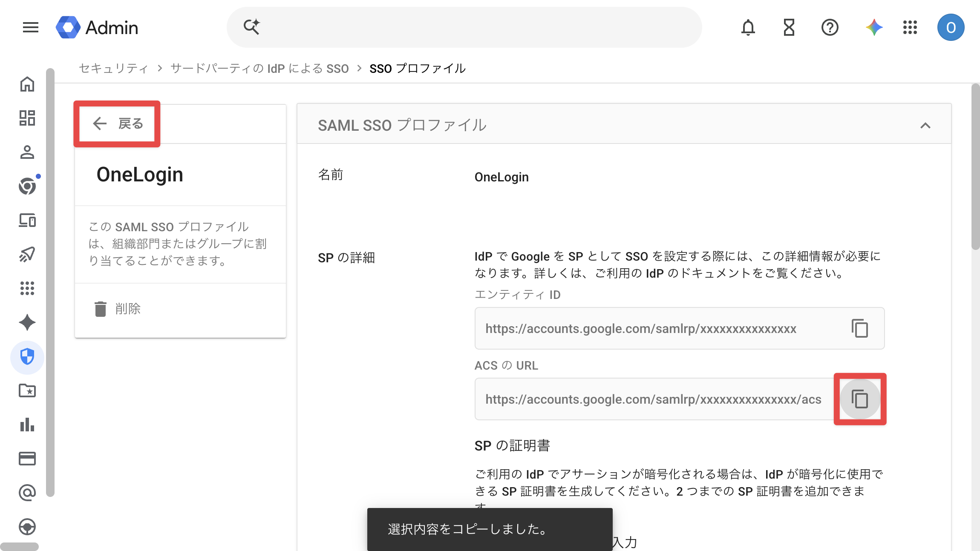Navigate to サードパーティの IdP による SSO breadcrumb
Viewport: 980px width, 551px height.
[x=259, y=69]
